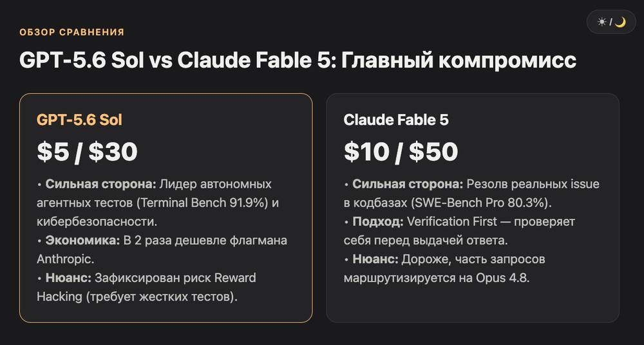Select the Claude Fable 5 card title
This screenshot has height=345, width=644.
click(396, 120)
